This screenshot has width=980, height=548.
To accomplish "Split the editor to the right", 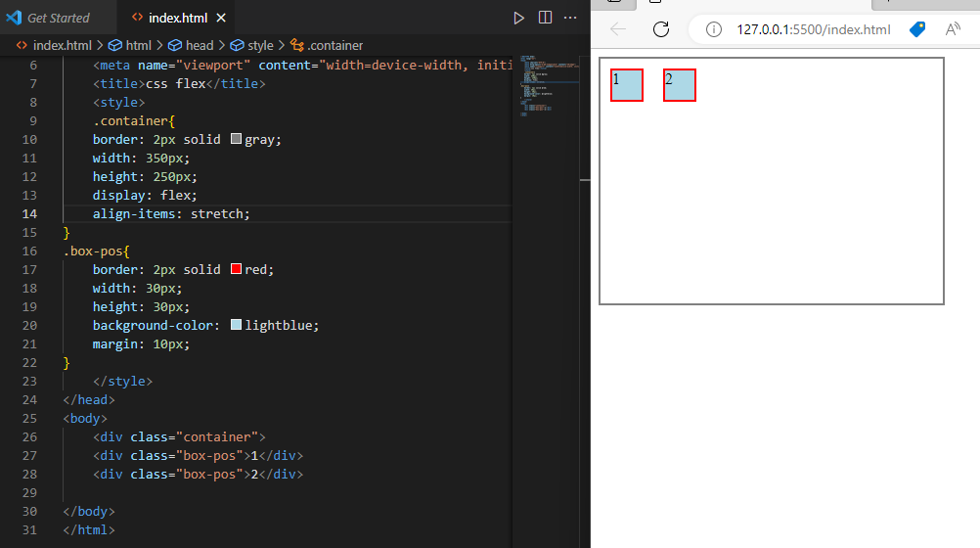I will click(x=545, y=18).
